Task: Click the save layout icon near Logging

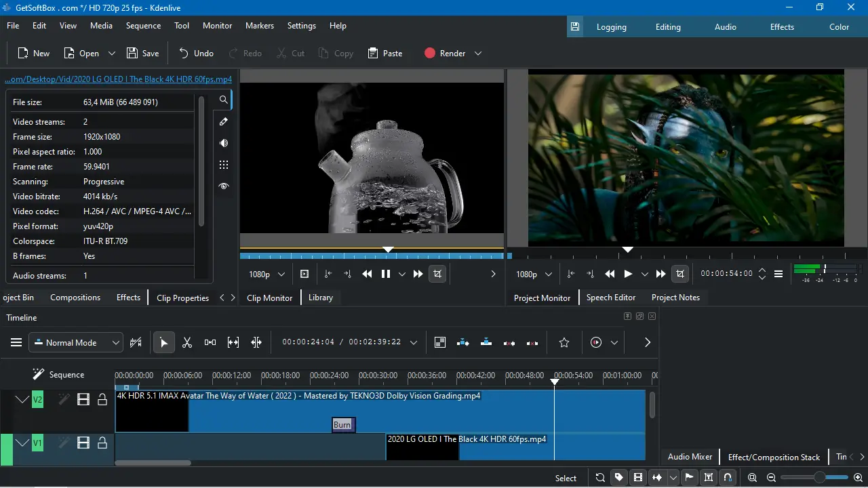Action: tap(575, 27)
